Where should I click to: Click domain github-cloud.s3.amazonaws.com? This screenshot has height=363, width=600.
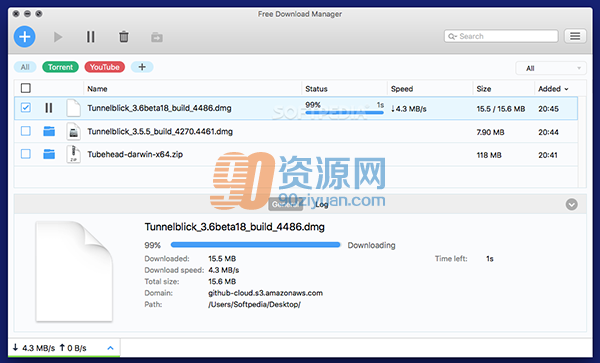266,293
